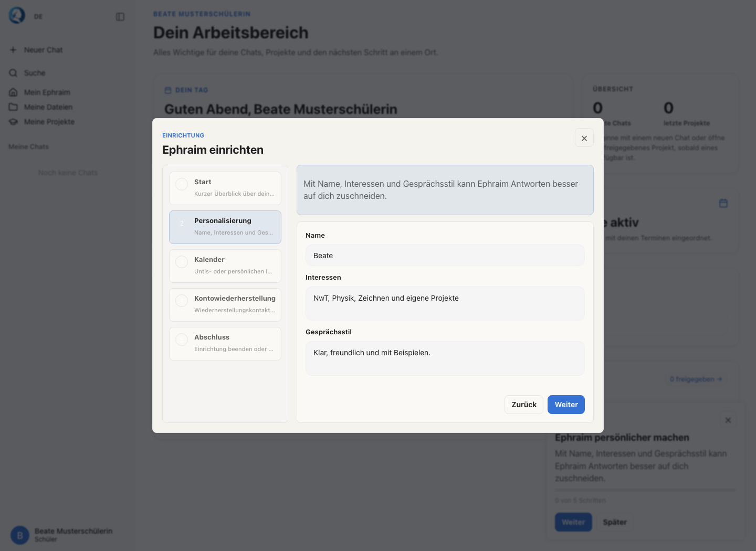Click the Meine Dateien folder icon
The width and height of the screenshot is (756, 551).
(13, 107)
